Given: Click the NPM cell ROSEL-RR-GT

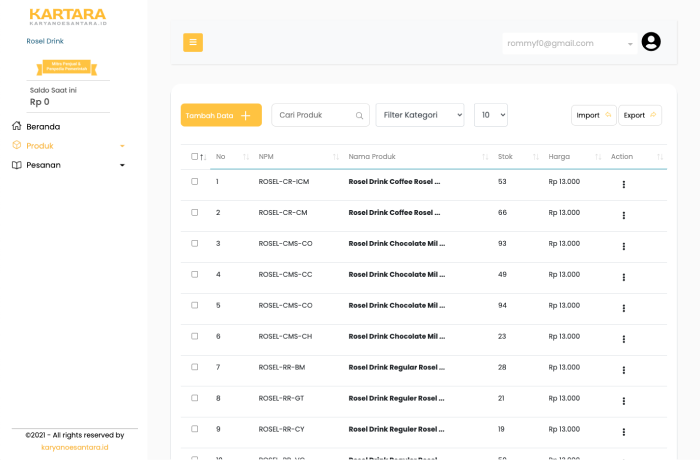Looking at the screenshot, I should point(281,398).
